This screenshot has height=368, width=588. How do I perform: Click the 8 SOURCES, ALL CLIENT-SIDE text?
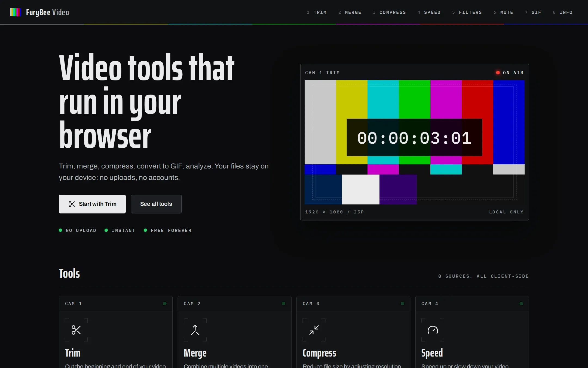[483, 276]
